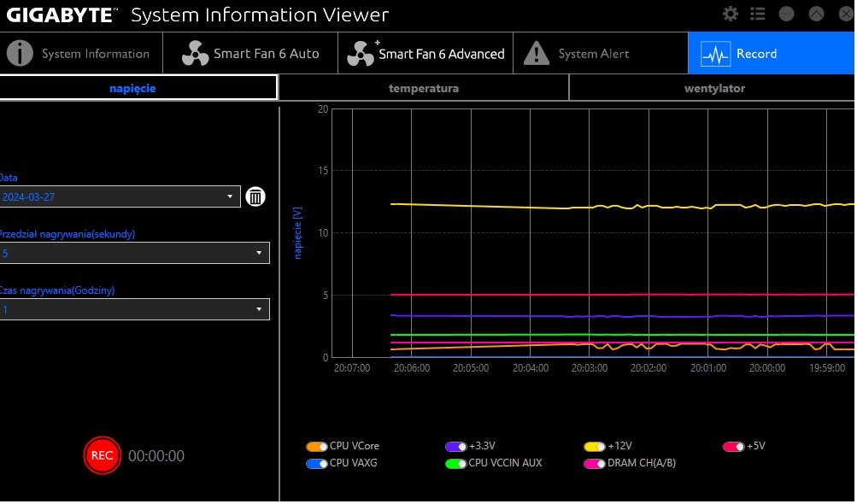Screen dimensions: 857x504
Task: Click the list icon in title bar
Action: click(x=758, y=14)
